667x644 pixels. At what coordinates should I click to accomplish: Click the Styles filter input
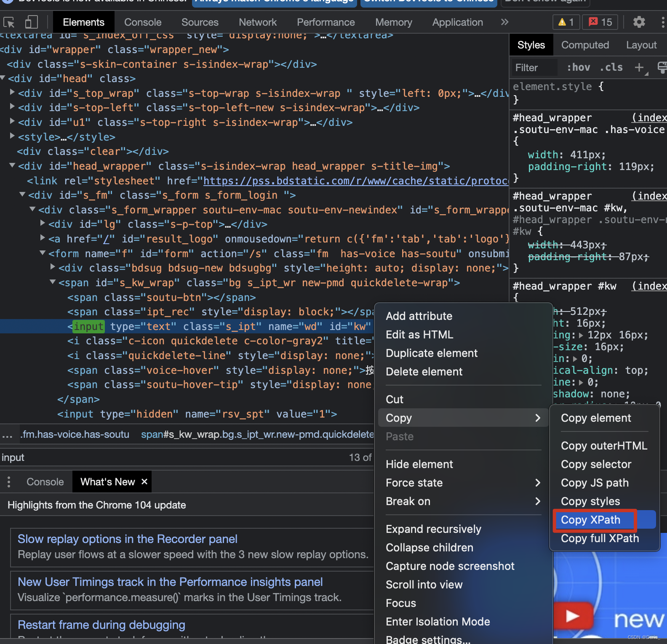535,67
